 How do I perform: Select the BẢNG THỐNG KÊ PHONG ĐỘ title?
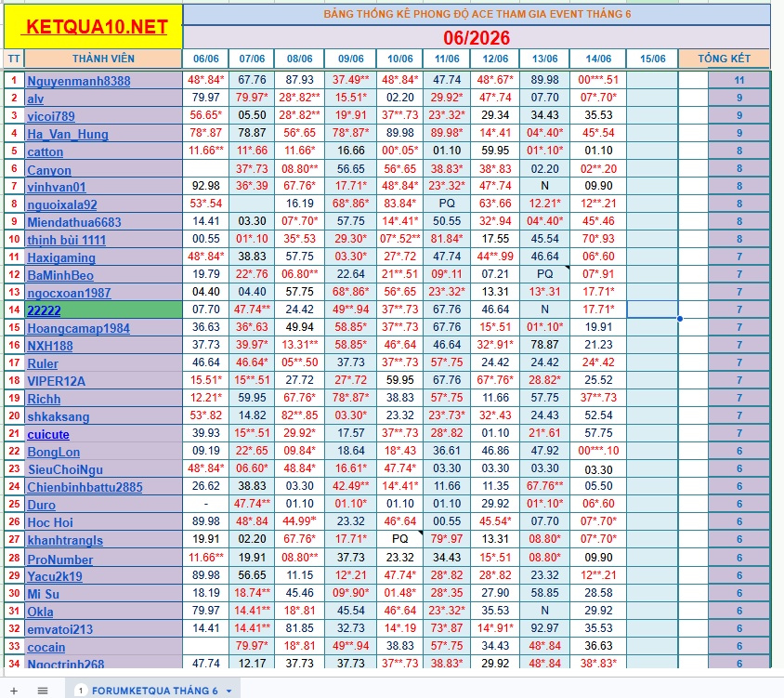tap(477, 14)
